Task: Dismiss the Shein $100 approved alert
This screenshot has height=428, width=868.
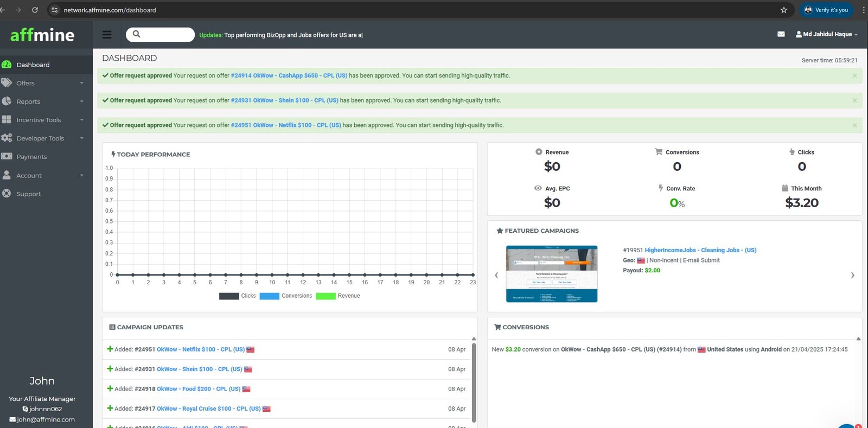Action: (x=854, y=100)
